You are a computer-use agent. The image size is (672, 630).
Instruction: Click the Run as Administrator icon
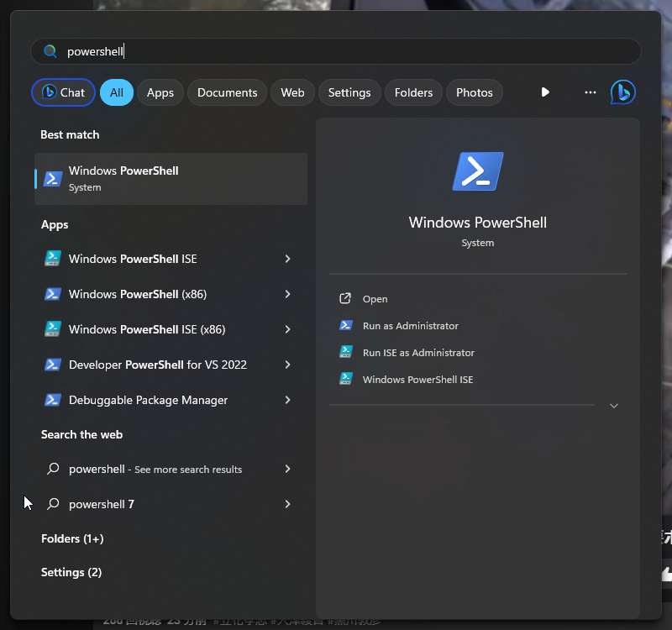(346, 325)
